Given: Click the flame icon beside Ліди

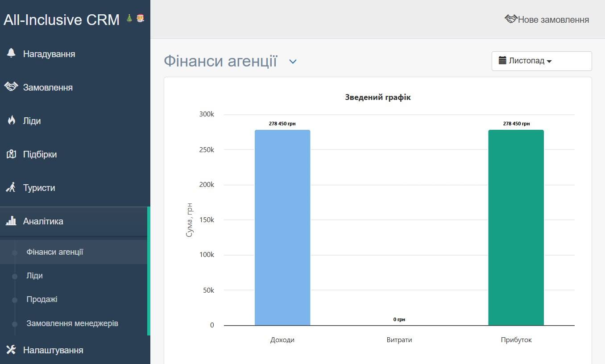Looking at the screenshot, I should 11,120.
